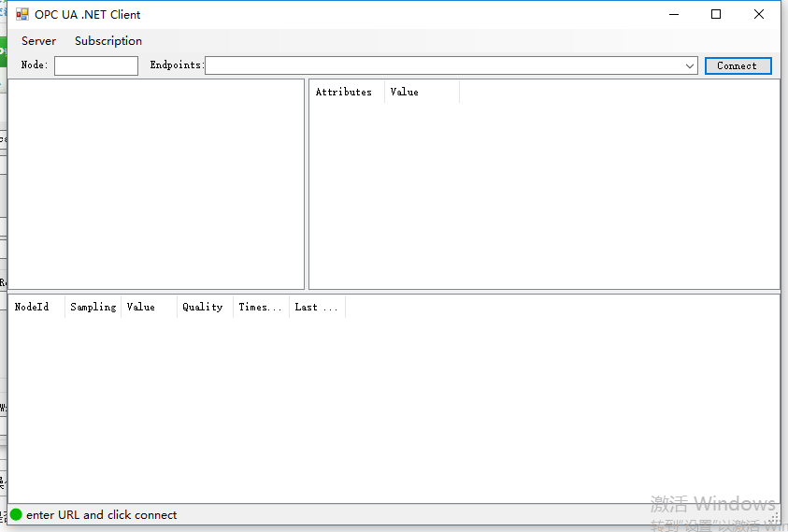Click the Node input field
The width and height of the screenshot is (788, 532).
[x=96, y=65]
